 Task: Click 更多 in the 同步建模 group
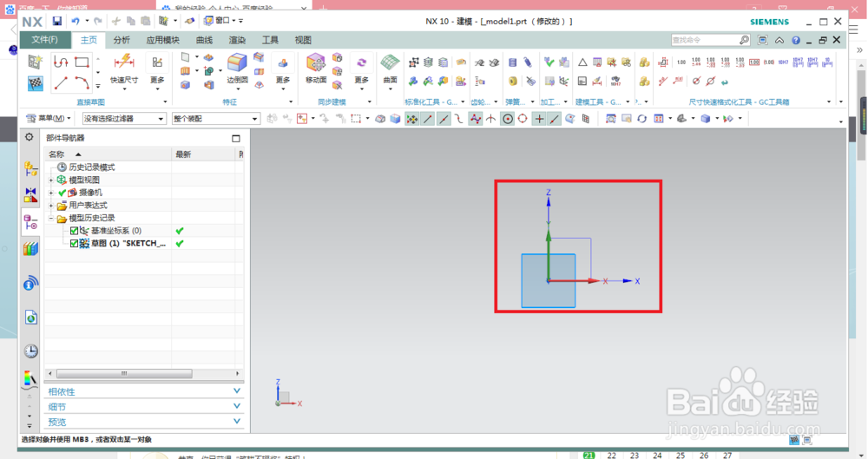pos(361,71)
